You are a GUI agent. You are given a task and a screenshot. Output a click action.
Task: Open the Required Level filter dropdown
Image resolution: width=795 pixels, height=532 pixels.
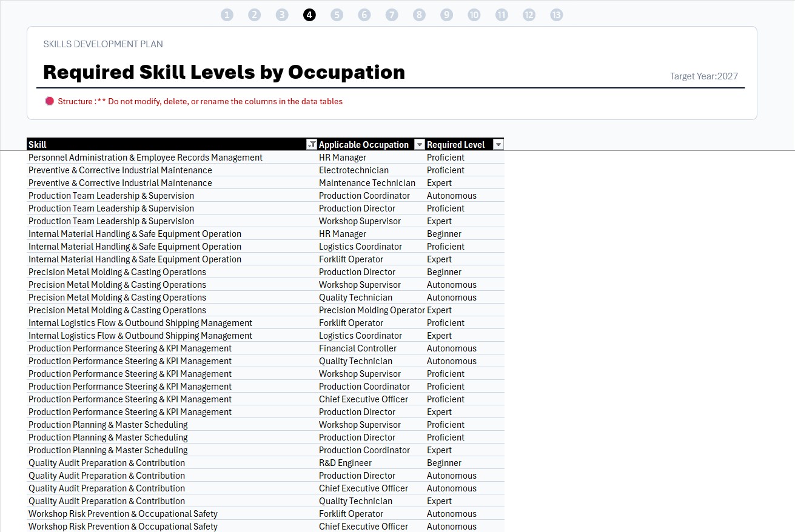[x=498, y=144]
